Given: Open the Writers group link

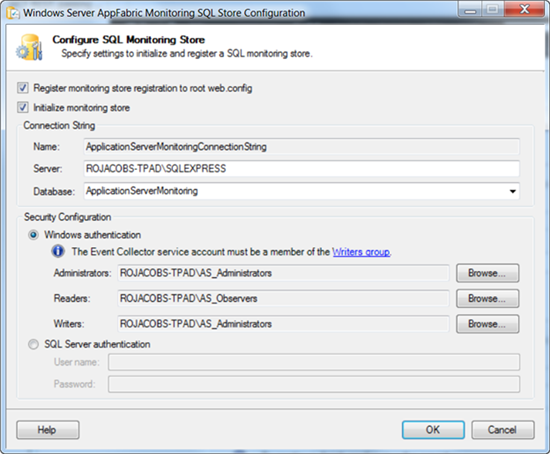Looking at the screenshot, I should (x=361, y=252).
